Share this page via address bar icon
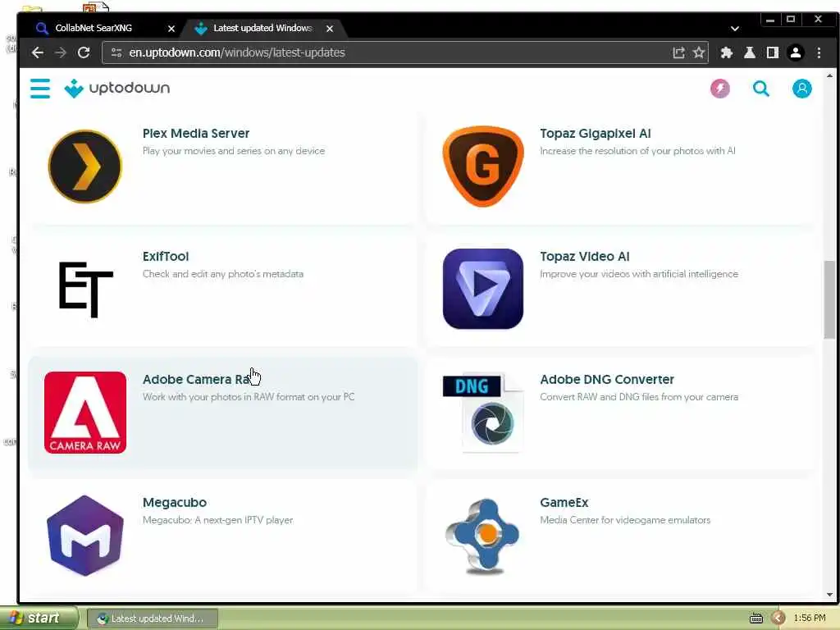 [678, 52]
